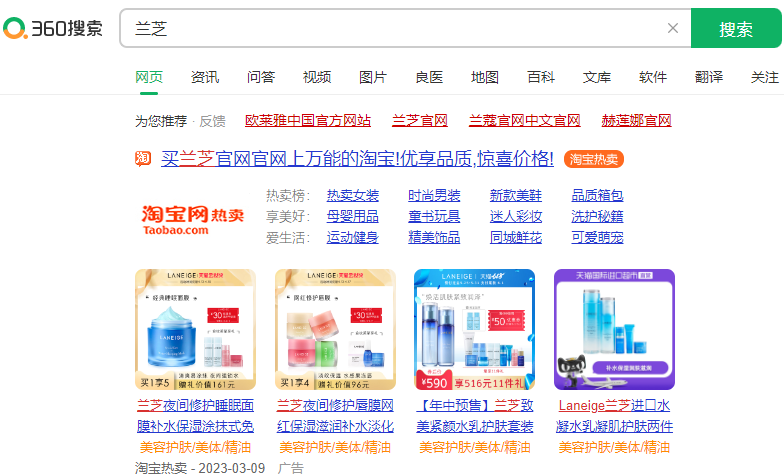Switch to the 图片 tab

point(373,77)
